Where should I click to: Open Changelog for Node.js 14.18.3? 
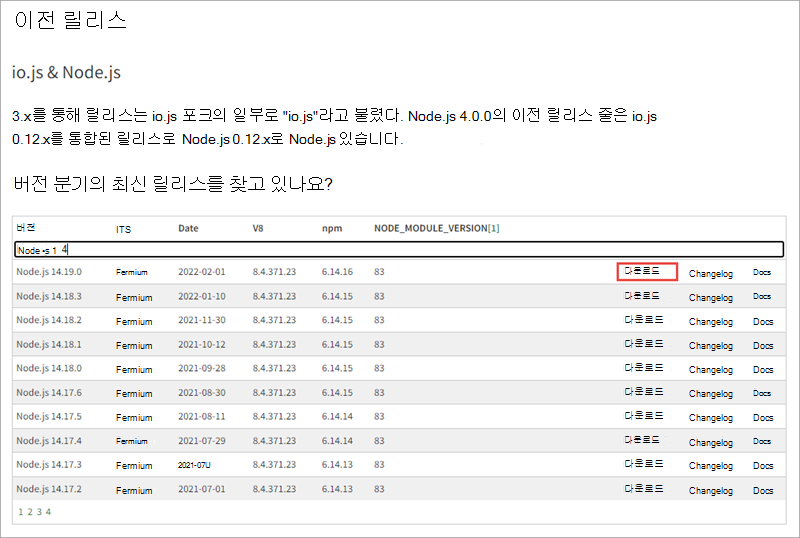pos(711,298)
